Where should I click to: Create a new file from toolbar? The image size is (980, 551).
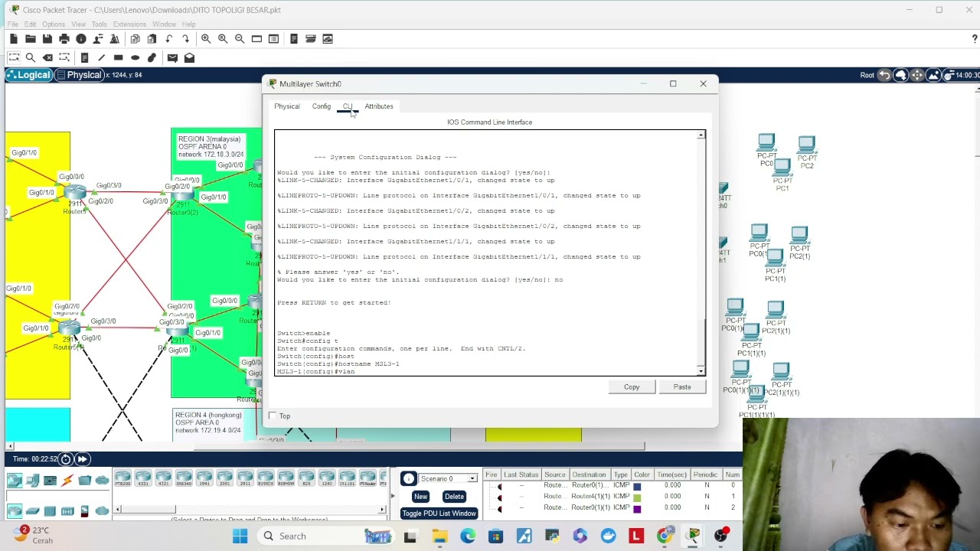[14, 39]
